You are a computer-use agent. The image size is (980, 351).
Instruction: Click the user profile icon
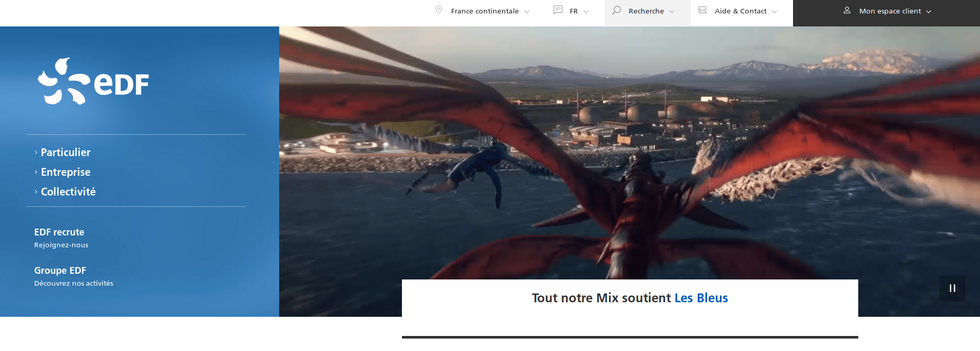(x=847, y=10)
